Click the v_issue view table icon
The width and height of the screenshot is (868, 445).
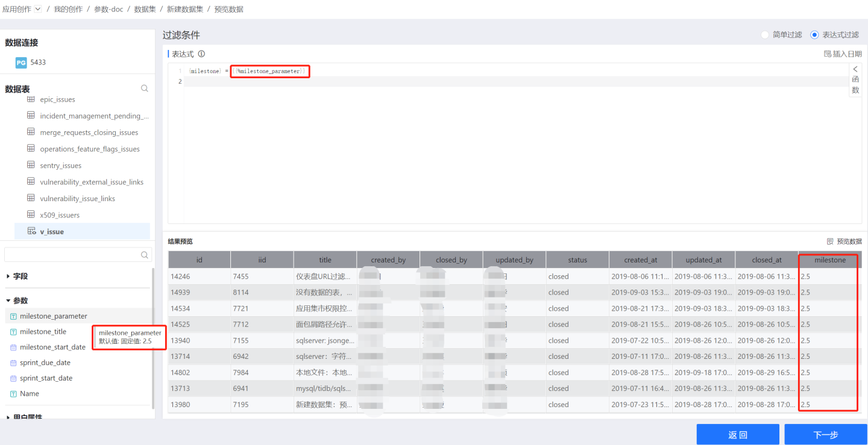(x=31, y=231)
